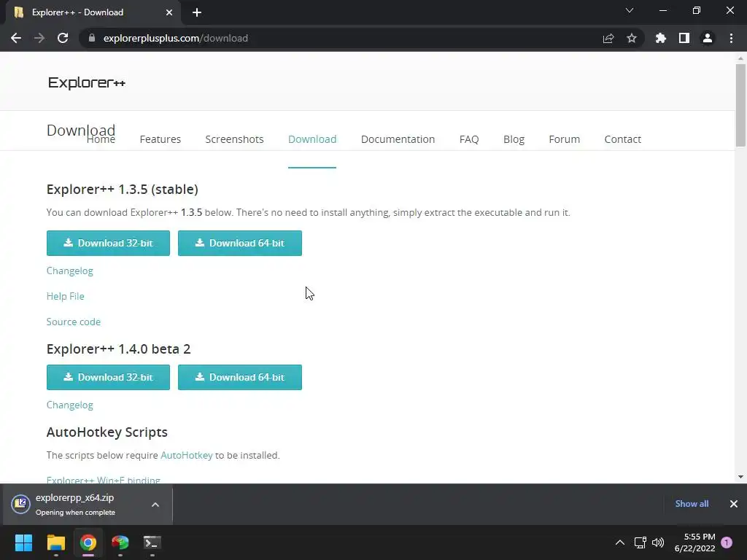This screenshot has height=560, width=747.
Task: Open the terminal app in the taskbar
Action: pos(152,542)
